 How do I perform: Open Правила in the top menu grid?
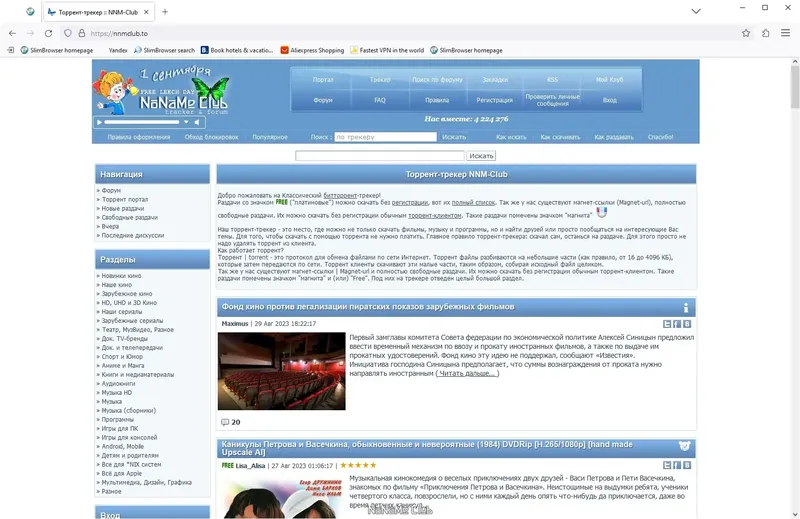437,100
